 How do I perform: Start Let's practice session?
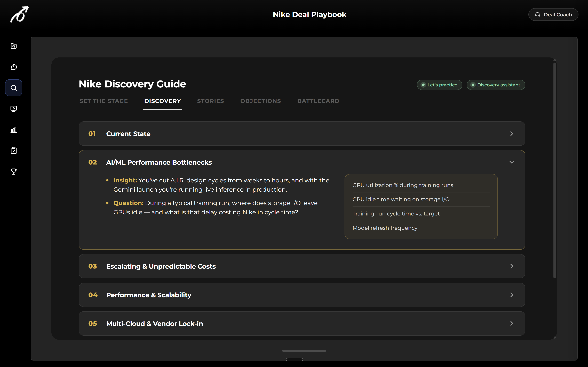pos(439,85)
